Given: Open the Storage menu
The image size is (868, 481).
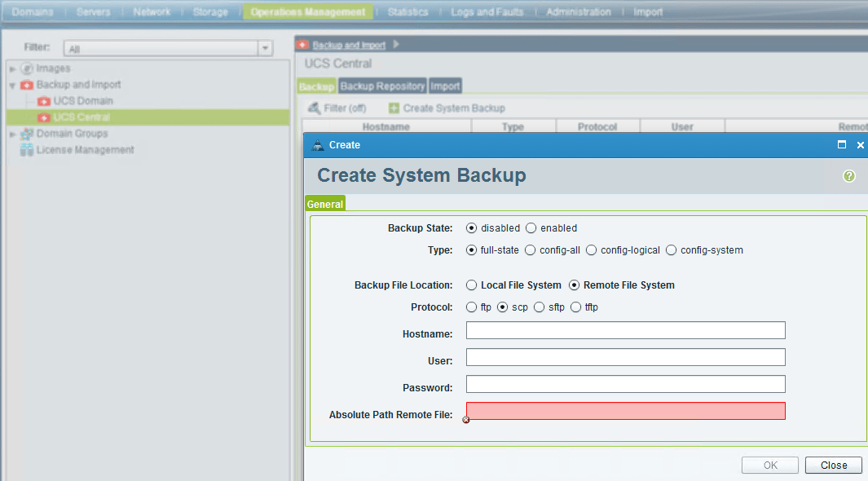Looking at the screenshot, I should click(210, 11).
